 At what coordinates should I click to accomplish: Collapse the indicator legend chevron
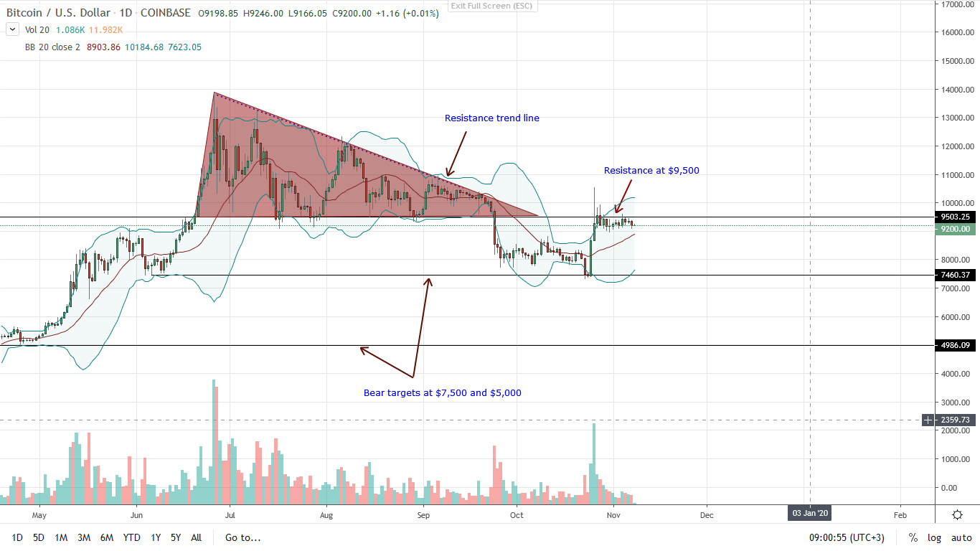tap(12, 30)
